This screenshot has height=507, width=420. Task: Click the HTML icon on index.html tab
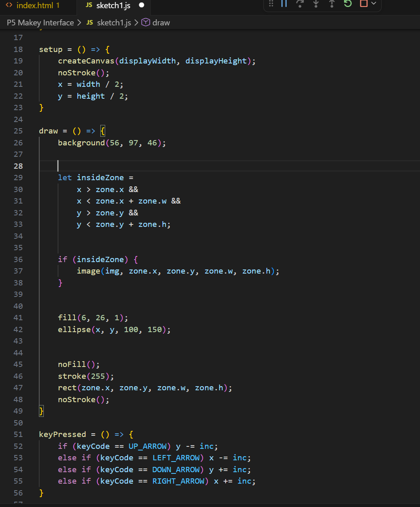(9, 5)
